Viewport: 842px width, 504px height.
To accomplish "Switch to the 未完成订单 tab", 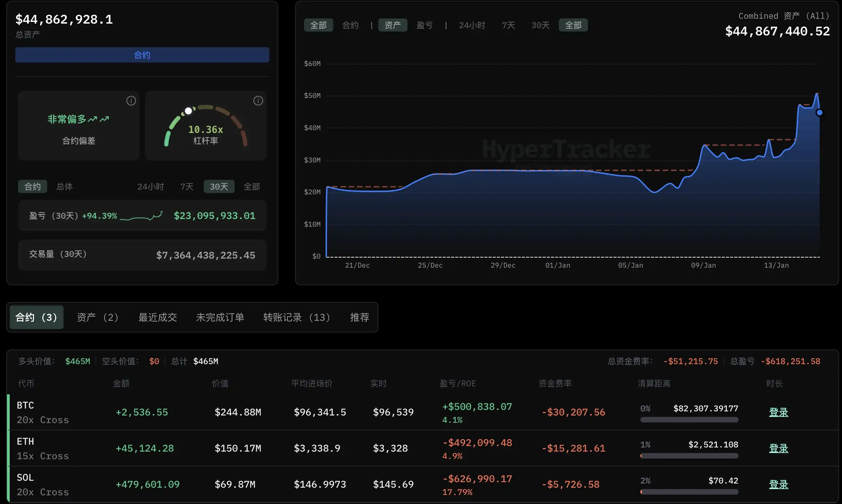I will point(220,317).
